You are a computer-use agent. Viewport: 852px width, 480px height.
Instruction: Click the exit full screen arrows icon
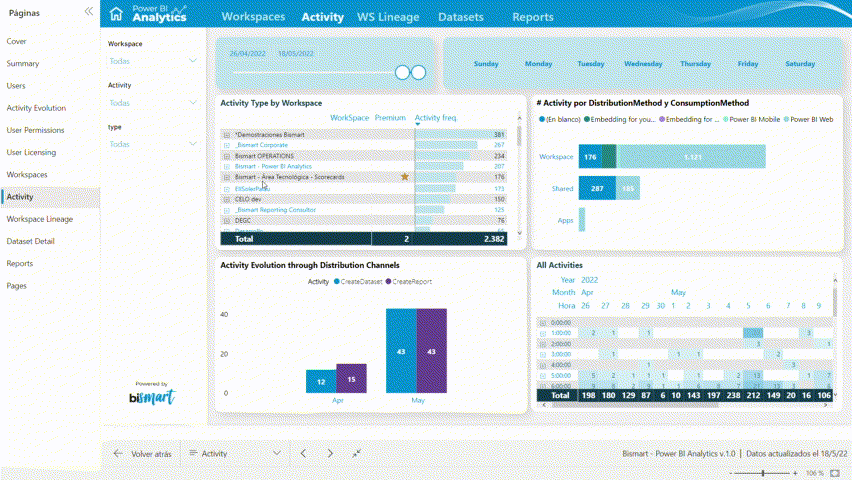(357, 453)
